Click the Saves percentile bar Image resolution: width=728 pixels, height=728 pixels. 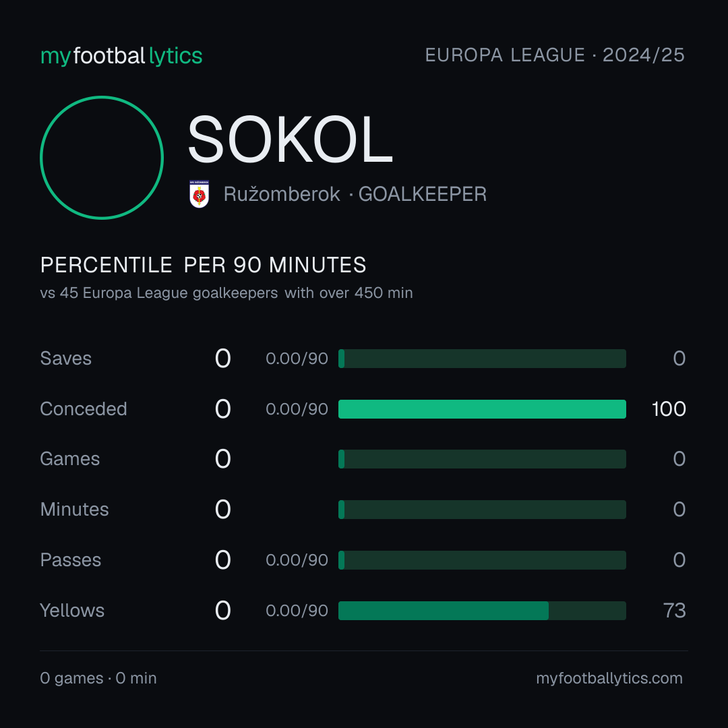[x=482, y=359]
